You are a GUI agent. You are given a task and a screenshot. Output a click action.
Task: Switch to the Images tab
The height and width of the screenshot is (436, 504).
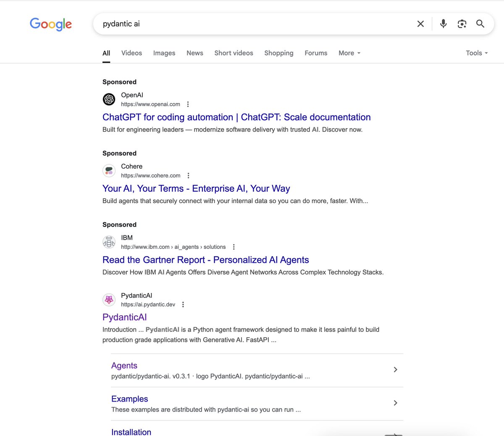tap(164, 53)
